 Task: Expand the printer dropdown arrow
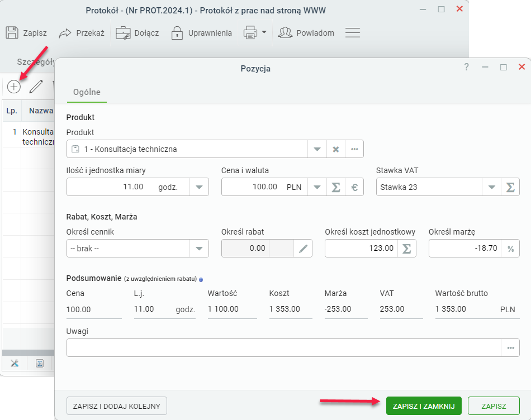(x=264, y=32)
